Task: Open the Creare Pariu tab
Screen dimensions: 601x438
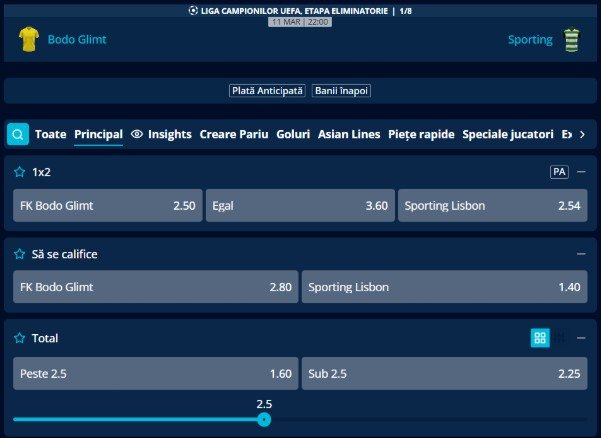Action: pyautogui.click(x=234, y=134)
